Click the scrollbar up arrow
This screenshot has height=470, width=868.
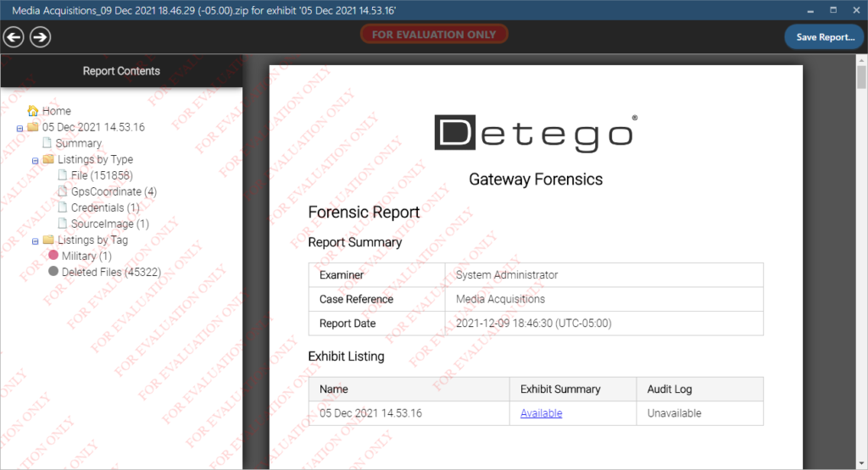[861, 60]
